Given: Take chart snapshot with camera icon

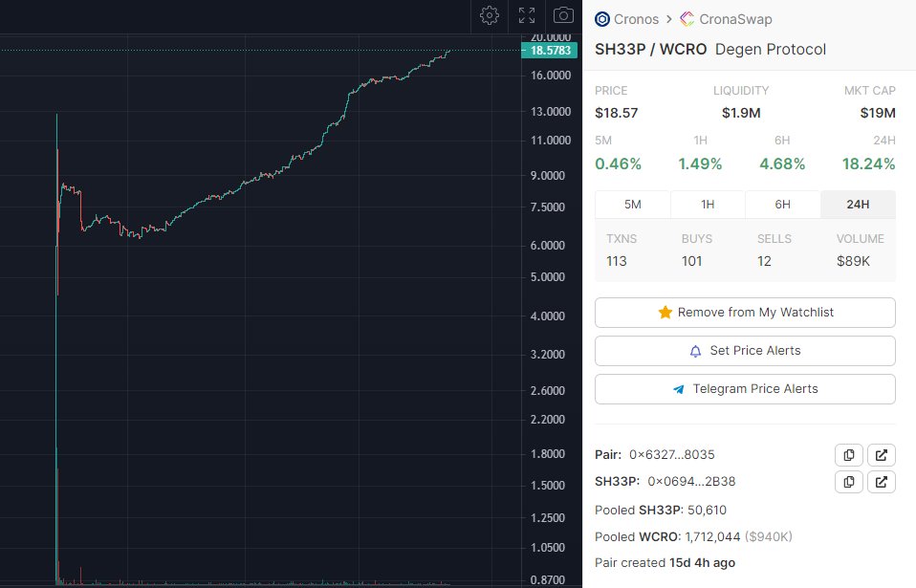Looking at the screenshot, I should click(x=563, y=15).
